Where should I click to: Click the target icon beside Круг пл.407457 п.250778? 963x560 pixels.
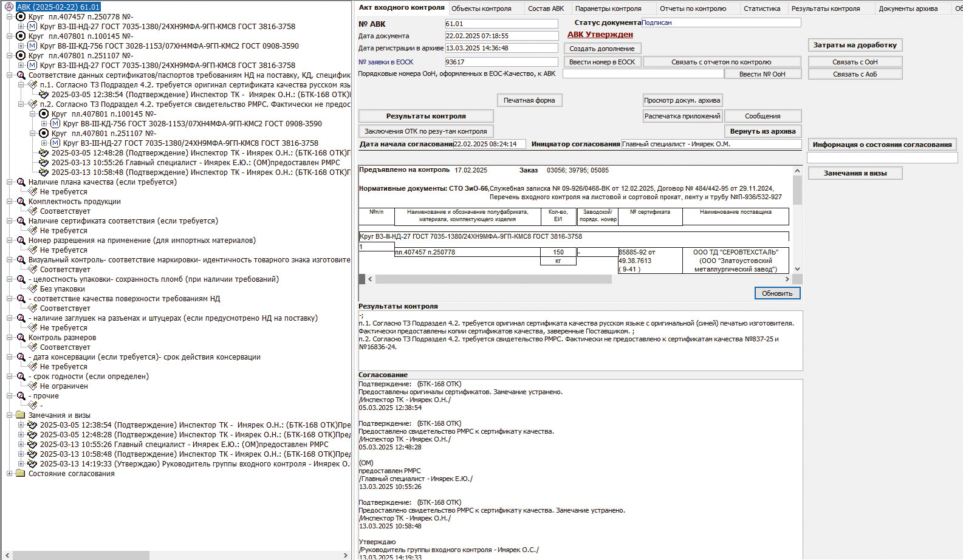click(21, 17)
